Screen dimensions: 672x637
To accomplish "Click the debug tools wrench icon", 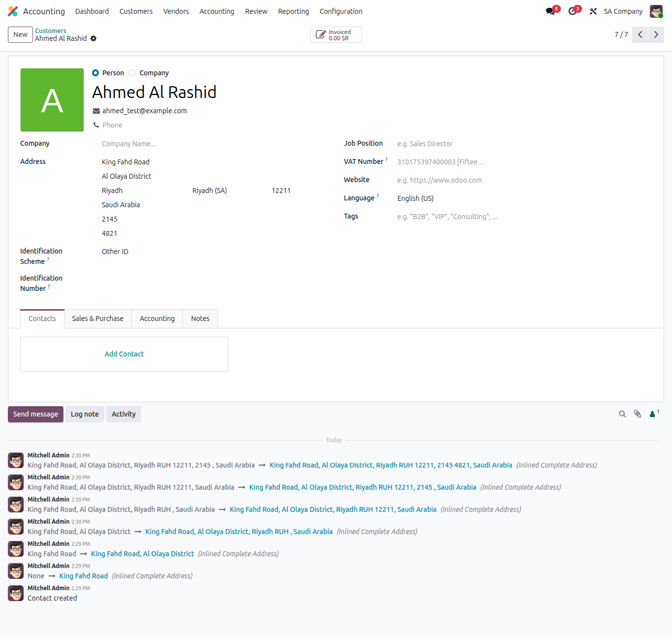I will tap(593, 11).
